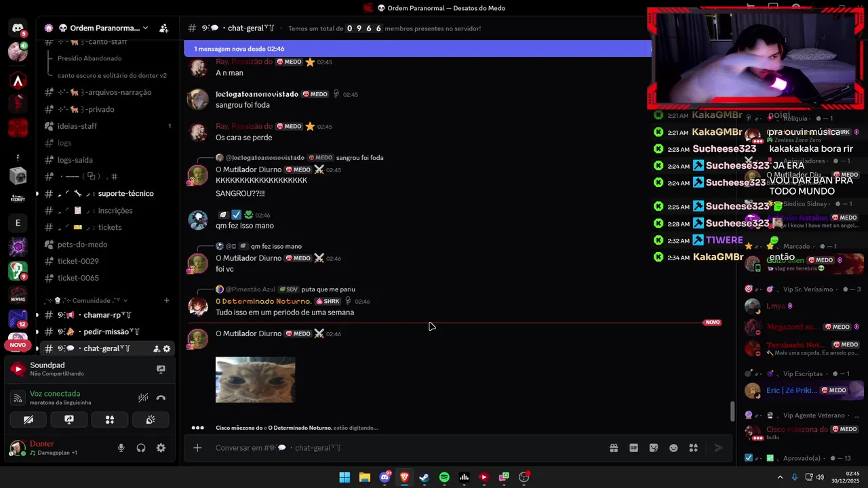
Task: Click invite icon on chat-geral channel row
Action: pos(156,348)
